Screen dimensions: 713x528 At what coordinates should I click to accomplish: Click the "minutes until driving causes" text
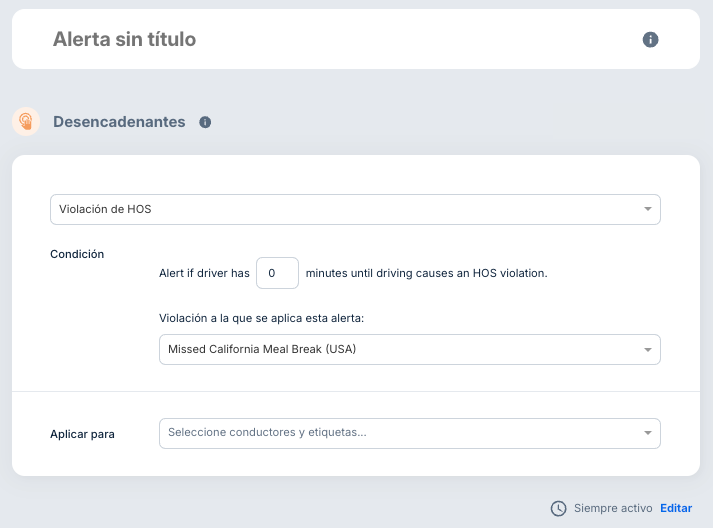tap(426, 273)
